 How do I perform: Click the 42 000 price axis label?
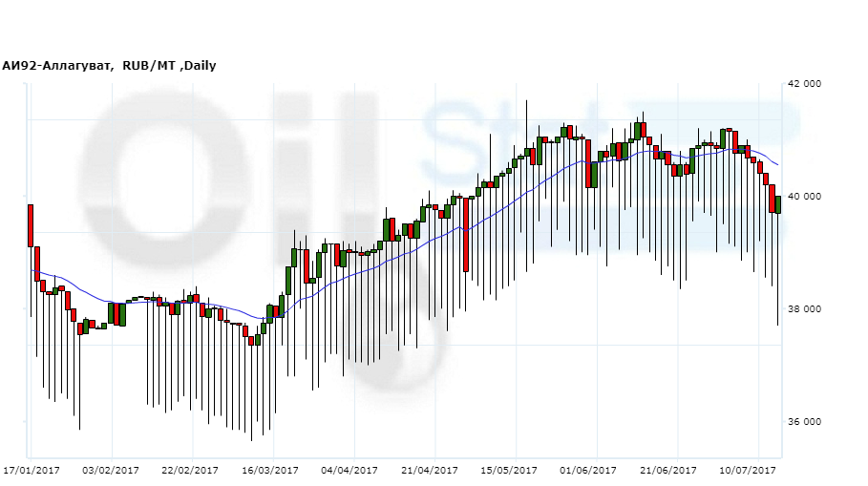[x=804, y=84]
